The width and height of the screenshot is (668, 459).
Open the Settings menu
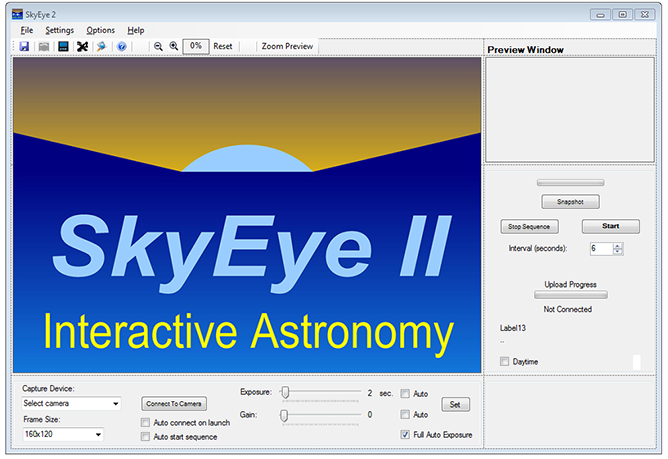tap(59, 30)
